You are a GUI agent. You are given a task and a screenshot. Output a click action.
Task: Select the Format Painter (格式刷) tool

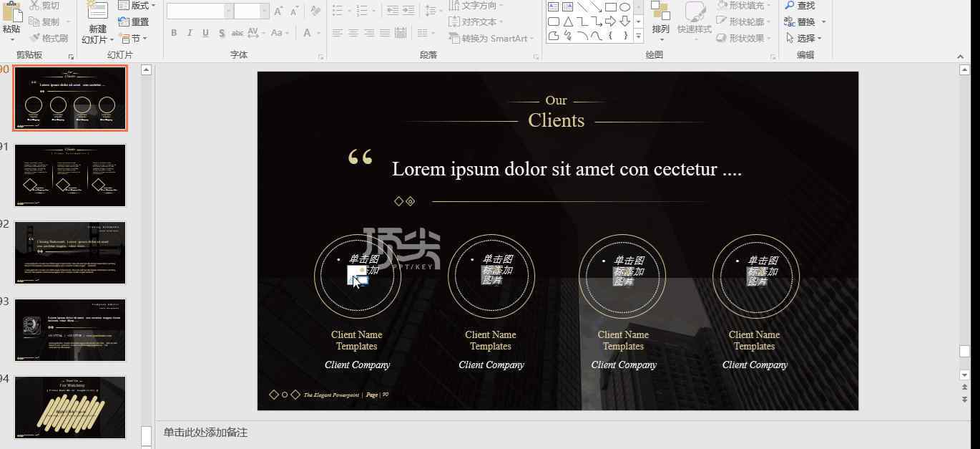tap(51, 38)
